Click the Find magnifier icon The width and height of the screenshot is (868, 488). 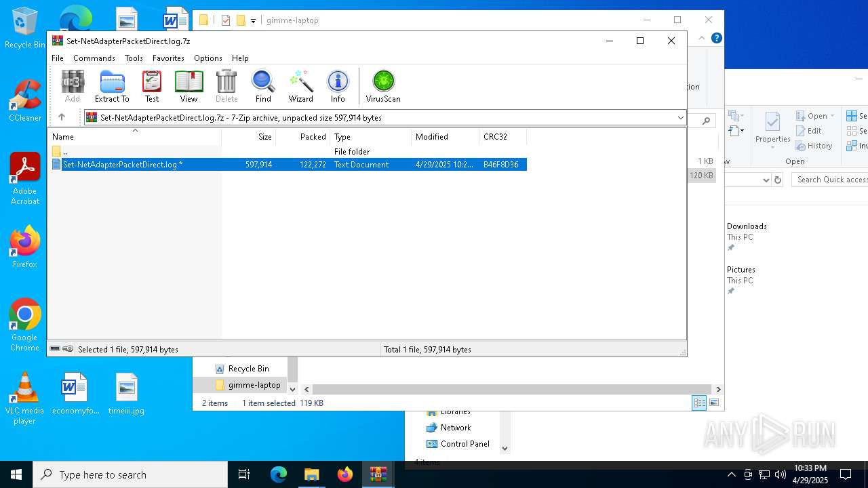coord(263,87)
